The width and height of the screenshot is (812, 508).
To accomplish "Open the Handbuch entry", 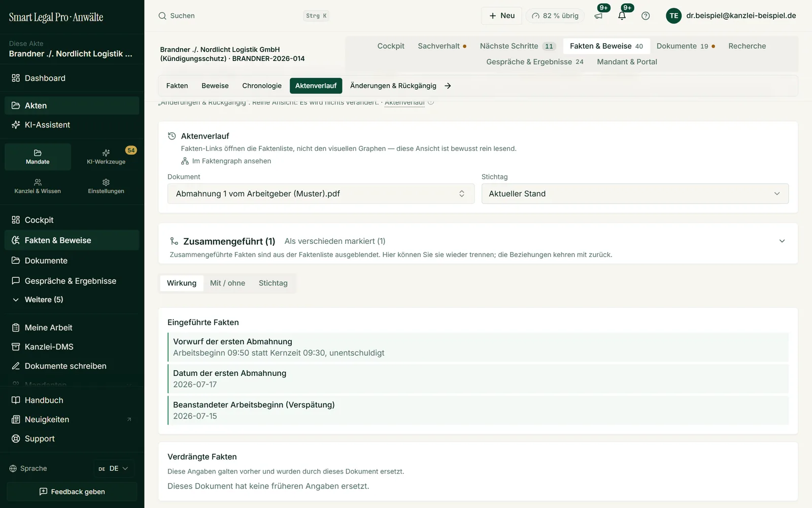I will click(72, 400).
